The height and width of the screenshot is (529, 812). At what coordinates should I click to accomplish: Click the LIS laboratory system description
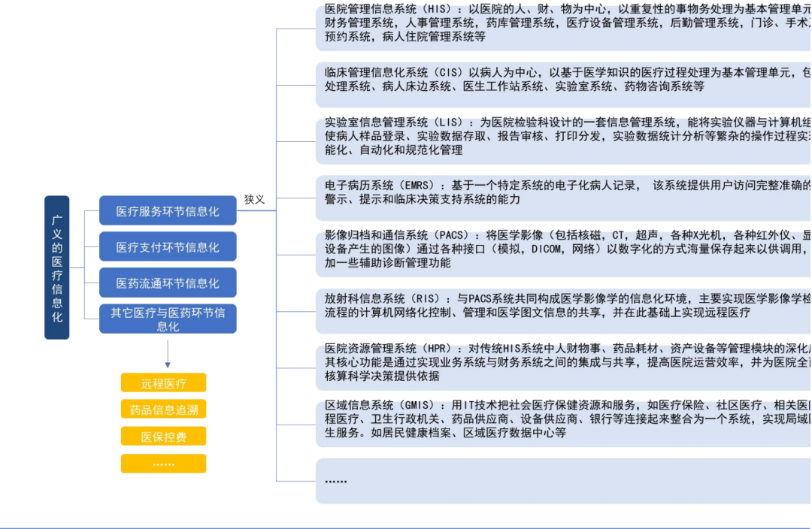tap(526, 140)
